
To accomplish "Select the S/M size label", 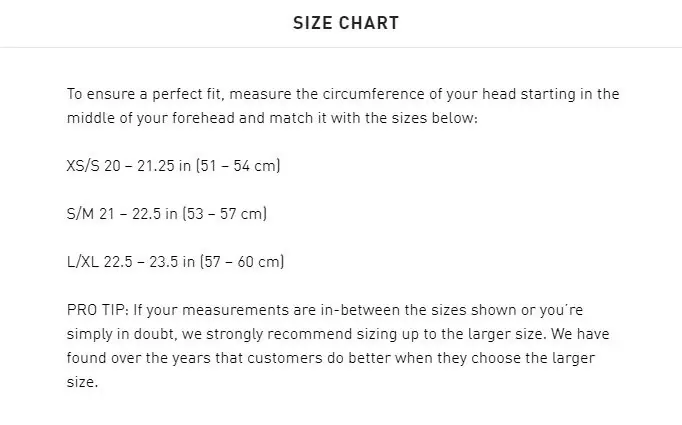I will tap(80, 214).
